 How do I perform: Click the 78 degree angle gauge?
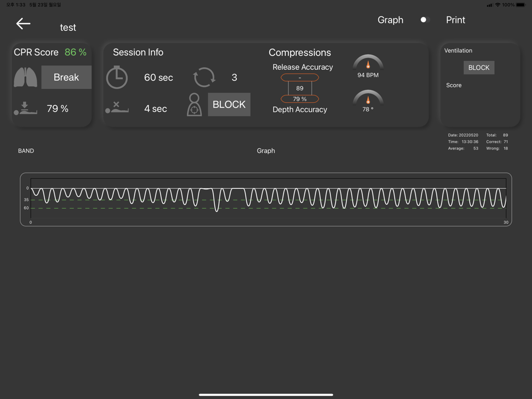tap(368, 101)
